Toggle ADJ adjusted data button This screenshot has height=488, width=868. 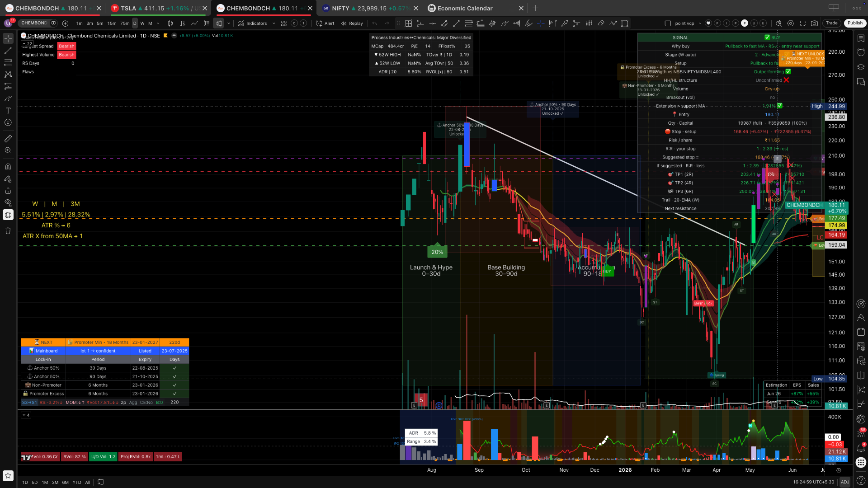pyautogui.click(x=845, y=482)
